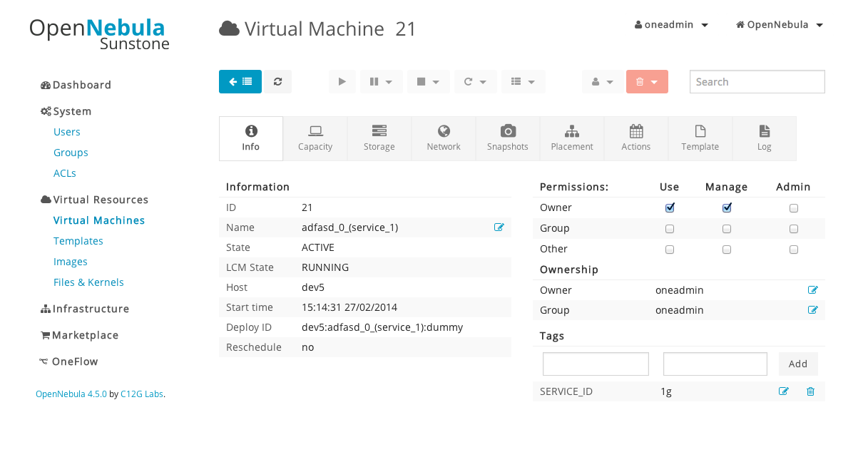
Task: Click the Deploy ID value
Action: (382, 327)
